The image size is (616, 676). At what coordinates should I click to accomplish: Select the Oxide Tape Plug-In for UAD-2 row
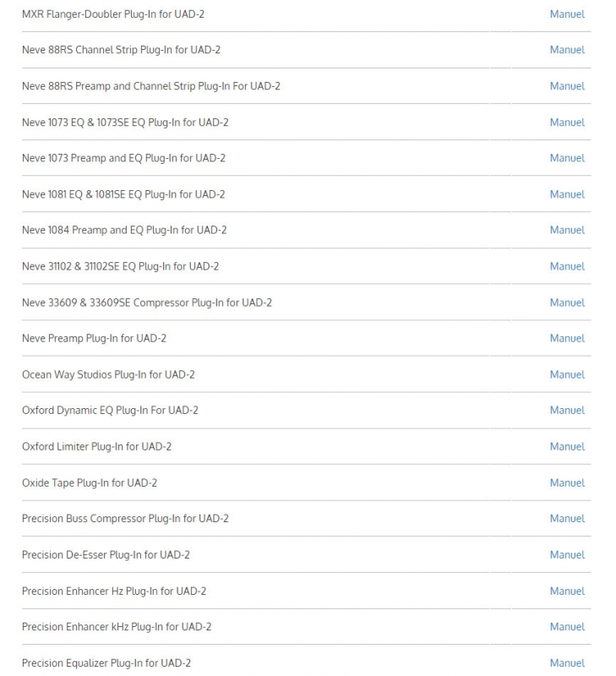coord(90,482)
